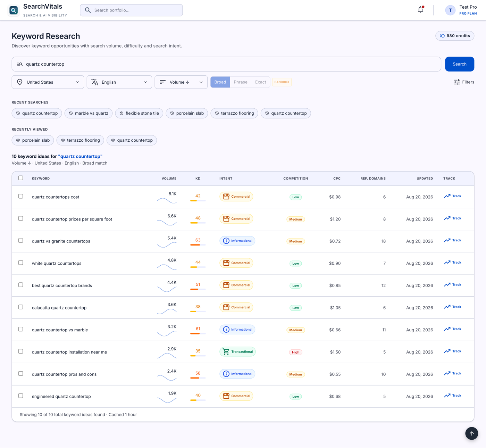
Task: Click the blue Search button
Action: click(459, 64)
